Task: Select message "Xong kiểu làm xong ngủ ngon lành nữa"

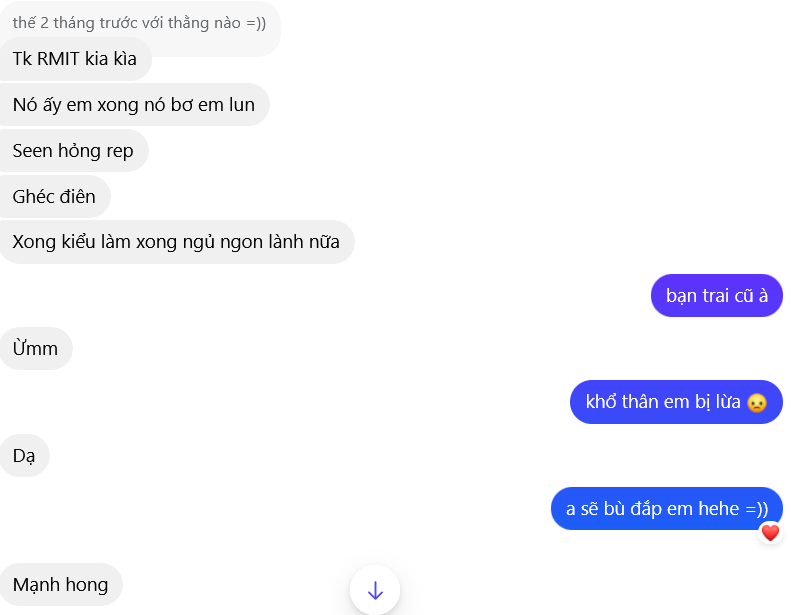Action: pos(176,242)
